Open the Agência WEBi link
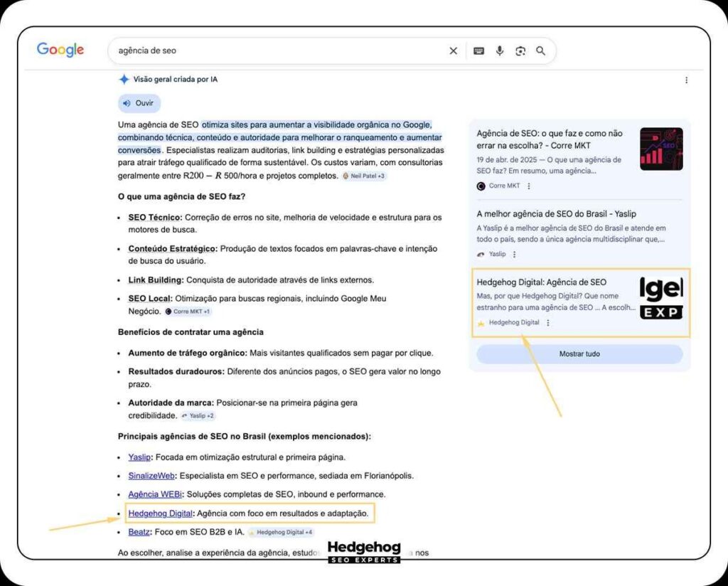Image resolution: width=728 pixels, height=586 pixels. coord(155,494)
